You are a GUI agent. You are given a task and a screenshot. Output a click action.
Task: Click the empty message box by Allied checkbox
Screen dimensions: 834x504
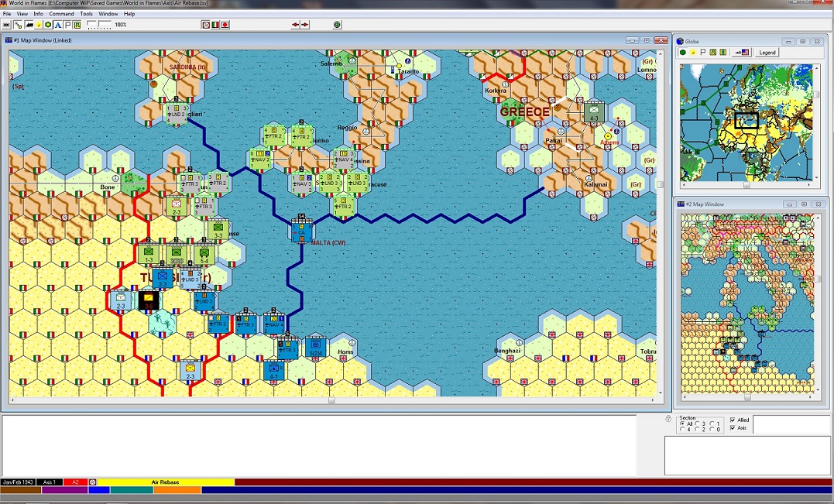pos(791,425)
